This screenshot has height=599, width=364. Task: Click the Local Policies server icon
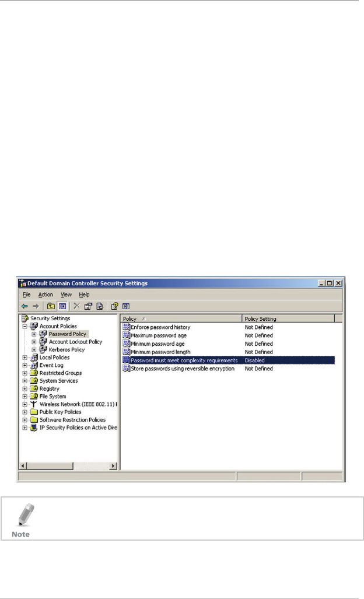pos(34,357)
